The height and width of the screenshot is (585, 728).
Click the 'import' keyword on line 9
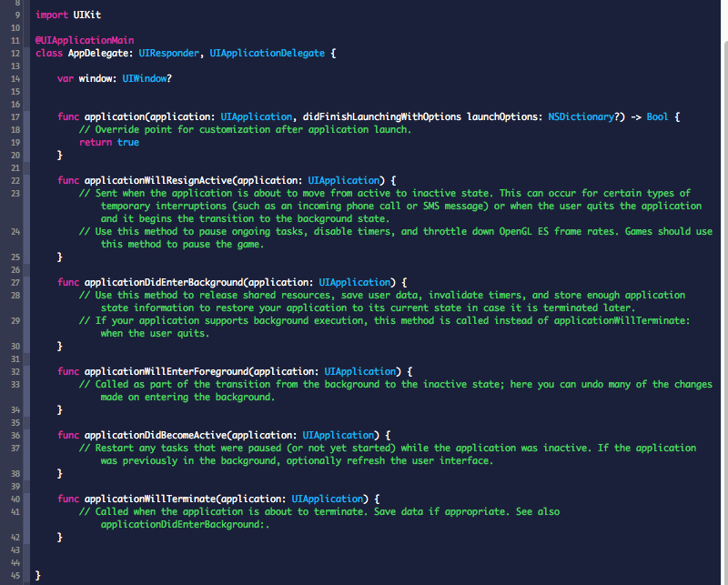(x=52, y=15)
